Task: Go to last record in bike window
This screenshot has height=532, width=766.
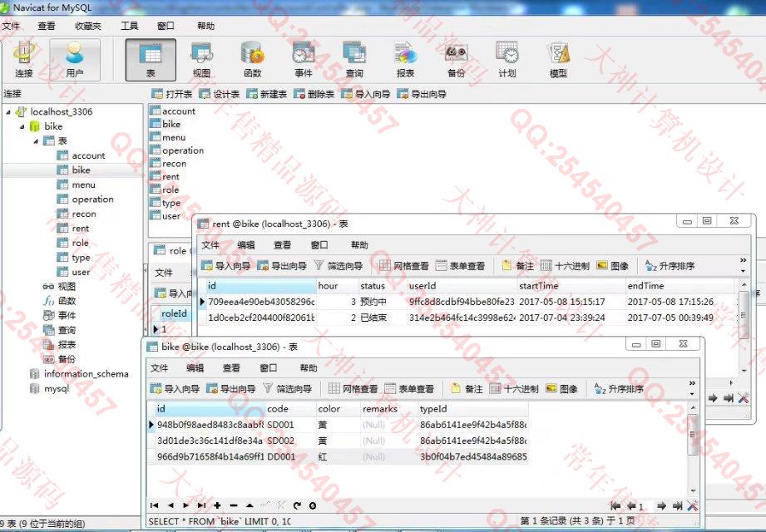Action: click(x=201, y=505)
